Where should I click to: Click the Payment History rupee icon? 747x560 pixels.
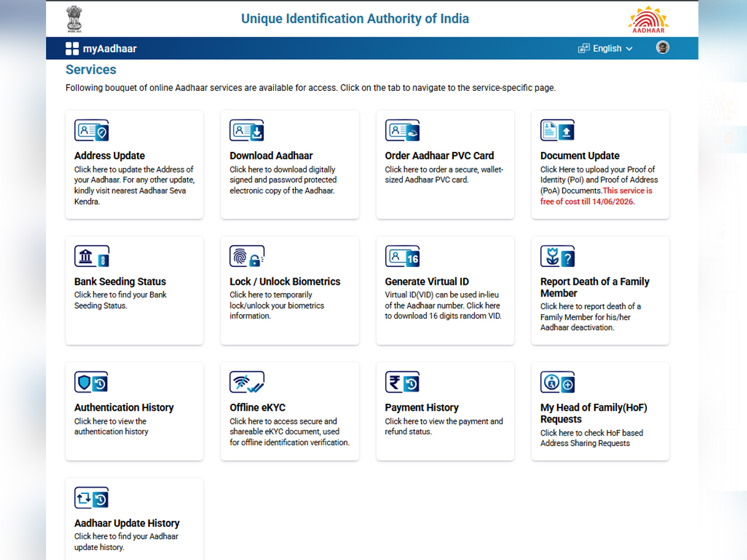[x=402, y=382]
